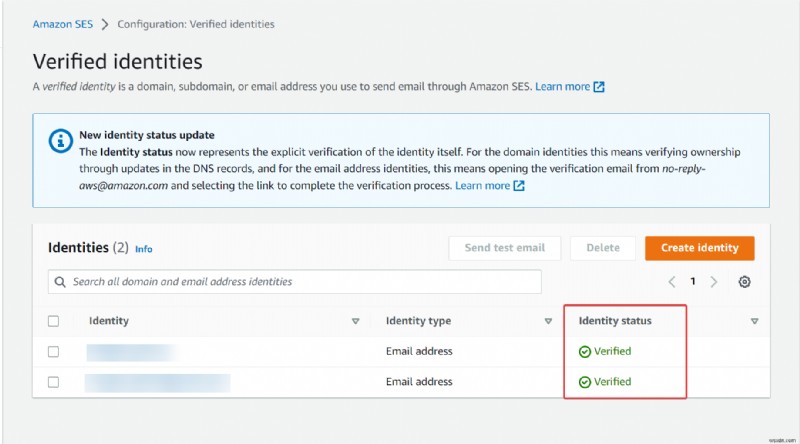Select the second email identity's checkbox

click(x=54, y=382)
